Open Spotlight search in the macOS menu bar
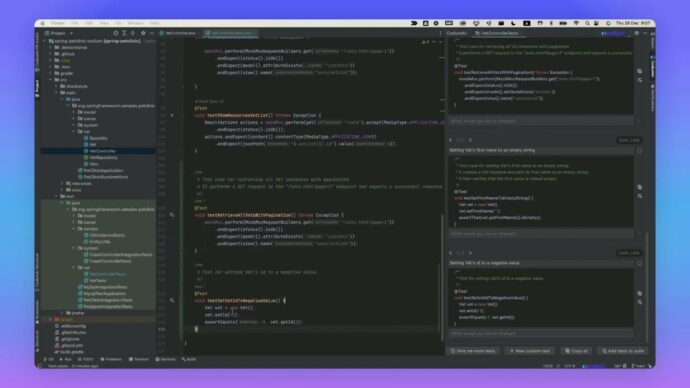 (587, 23)
